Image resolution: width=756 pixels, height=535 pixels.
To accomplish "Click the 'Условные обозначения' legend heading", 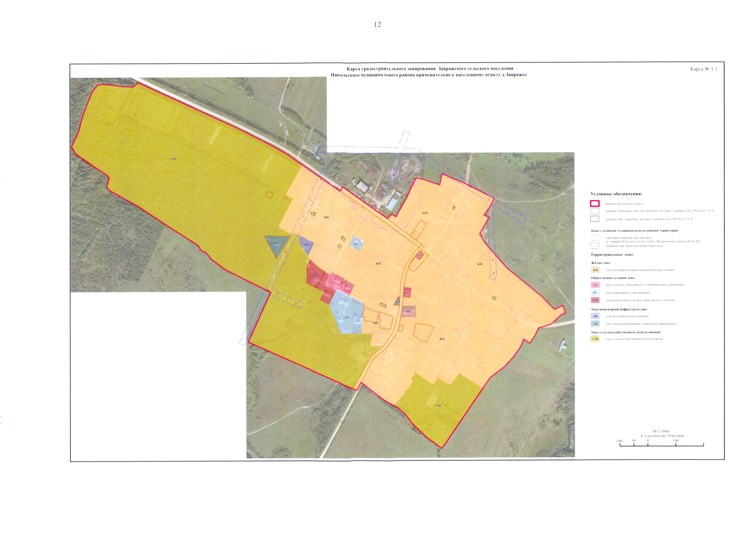I will tap(616, 194).
